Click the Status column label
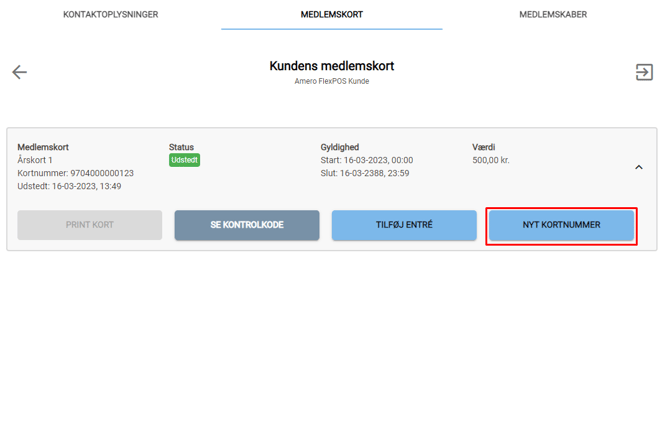670x446 pixels. pyautogui.click(x=181, y=147)
